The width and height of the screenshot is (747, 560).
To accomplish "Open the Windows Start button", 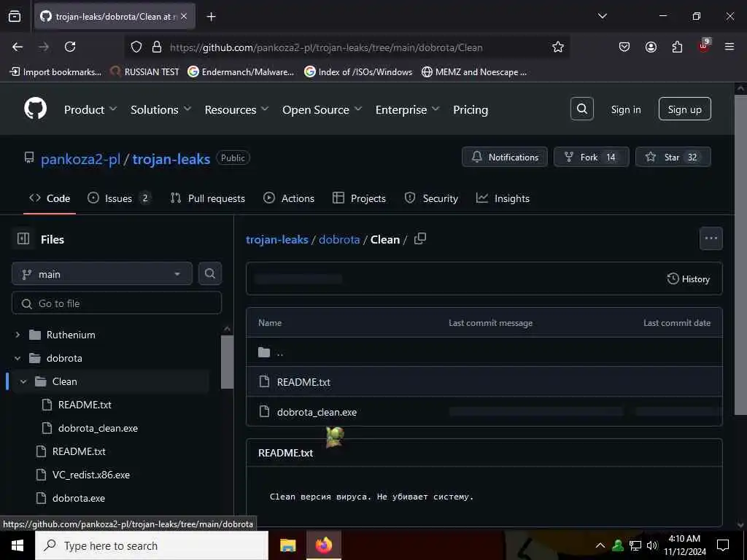I will coord(18,545).
